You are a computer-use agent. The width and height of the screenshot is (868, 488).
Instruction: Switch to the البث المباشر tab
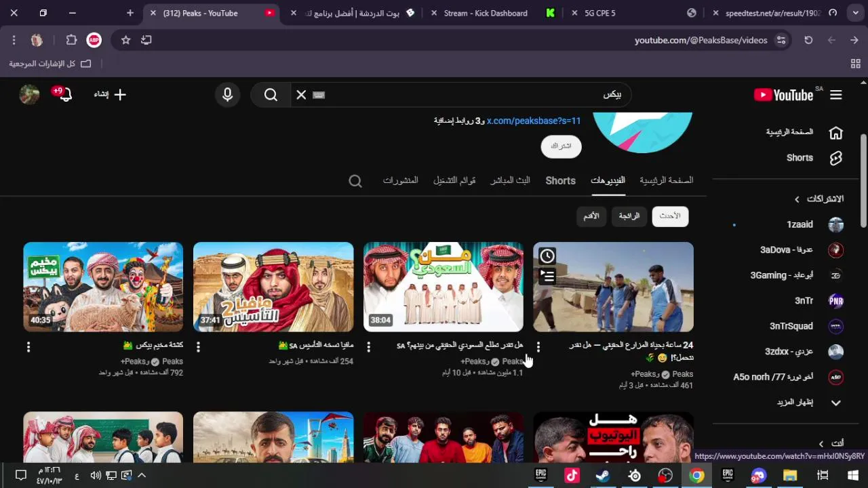(x=510, y=180)
